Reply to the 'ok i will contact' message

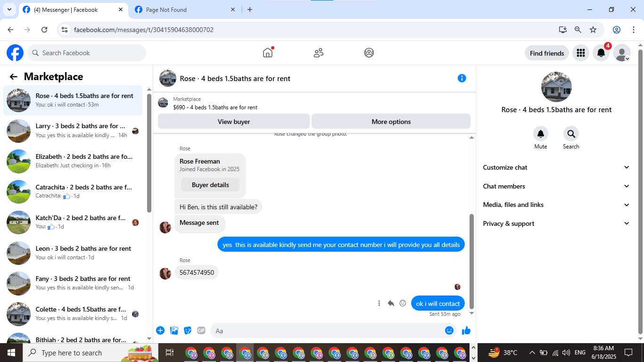pos(391,303)
